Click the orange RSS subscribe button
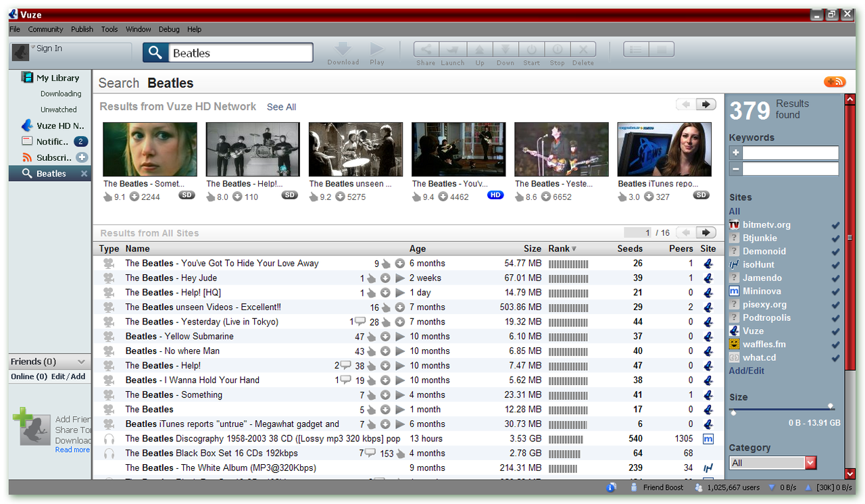The height and width of the screenshot is (504, 865). click(835, 82)
